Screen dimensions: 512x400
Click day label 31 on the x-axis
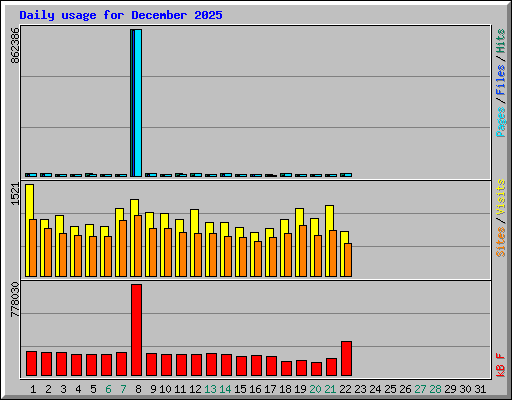(x=480, y=389)
